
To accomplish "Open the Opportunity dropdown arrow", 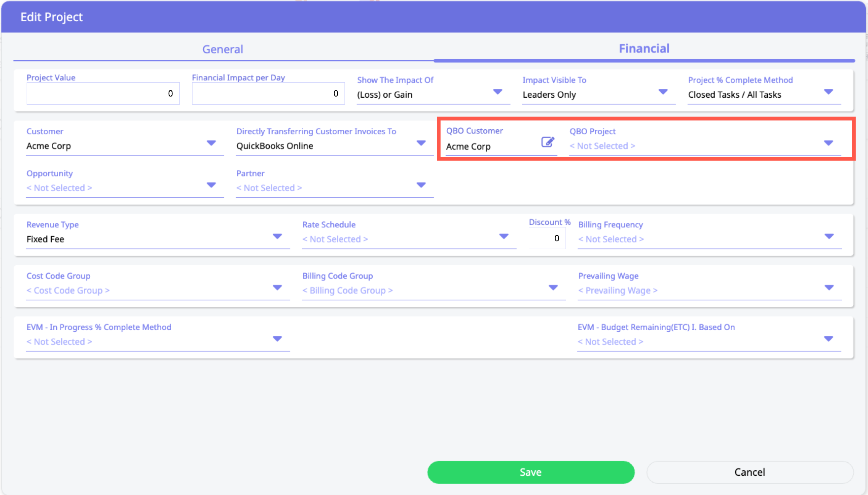I will pos(211,185).
